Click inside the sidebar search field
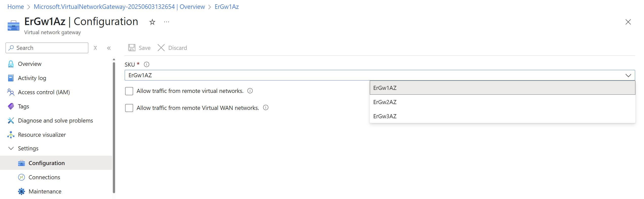 click(47, 48)
